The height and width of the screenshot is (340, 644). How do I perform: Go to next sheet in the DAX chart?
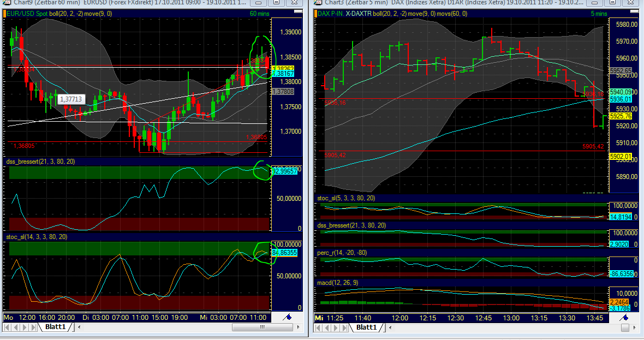(336, 327)
